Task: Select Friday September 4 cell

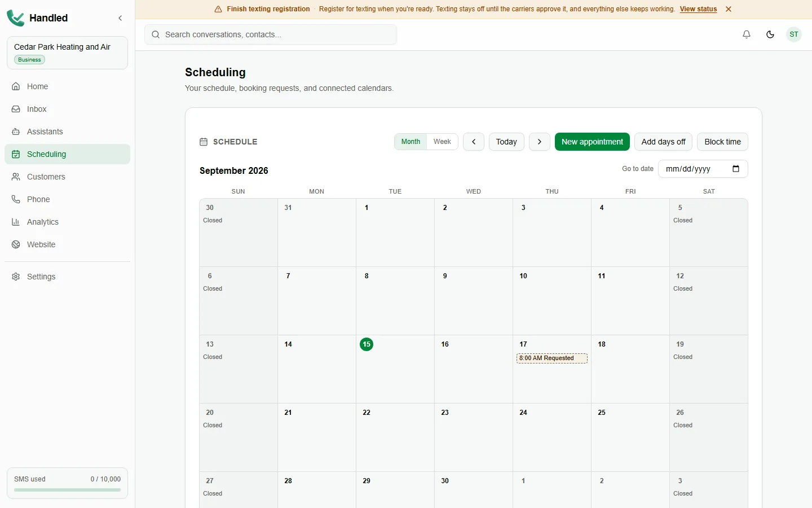Action: 630,233
